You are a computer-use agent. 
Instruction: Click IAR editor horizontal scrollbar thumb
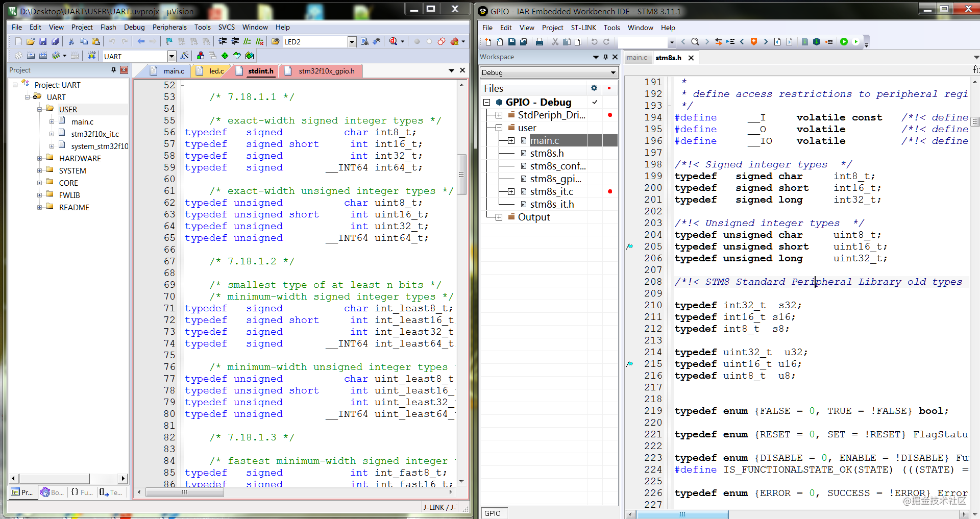click(682, 514)
